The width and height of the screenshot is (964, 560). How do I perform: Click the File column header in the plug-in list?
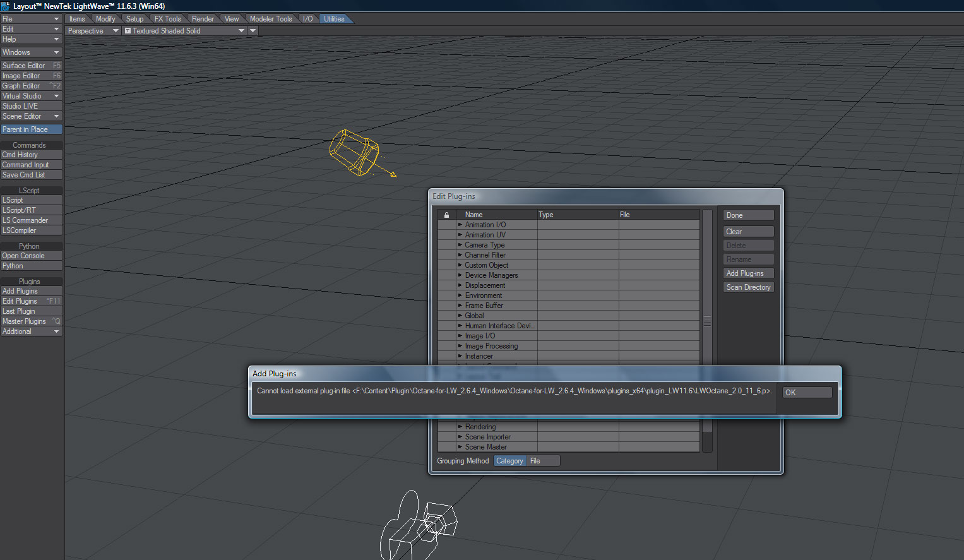(659, 215)
